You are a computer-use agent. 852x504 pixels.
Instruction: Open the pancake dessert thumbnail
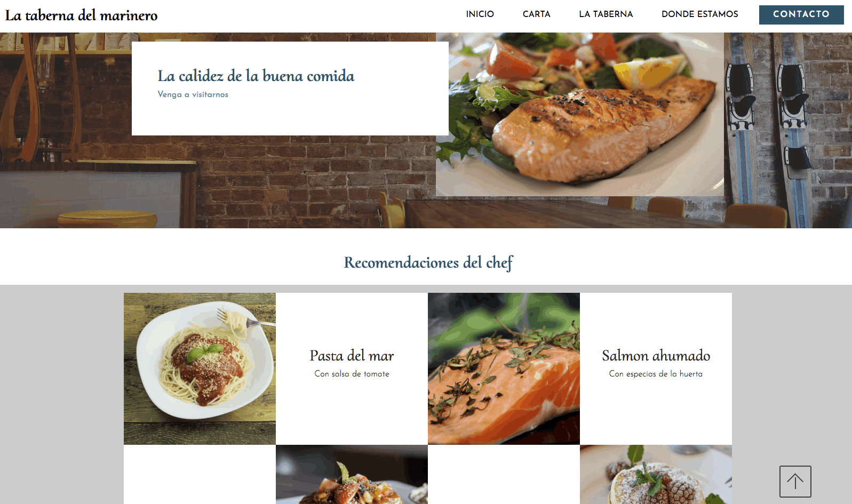tap(656, 474)
